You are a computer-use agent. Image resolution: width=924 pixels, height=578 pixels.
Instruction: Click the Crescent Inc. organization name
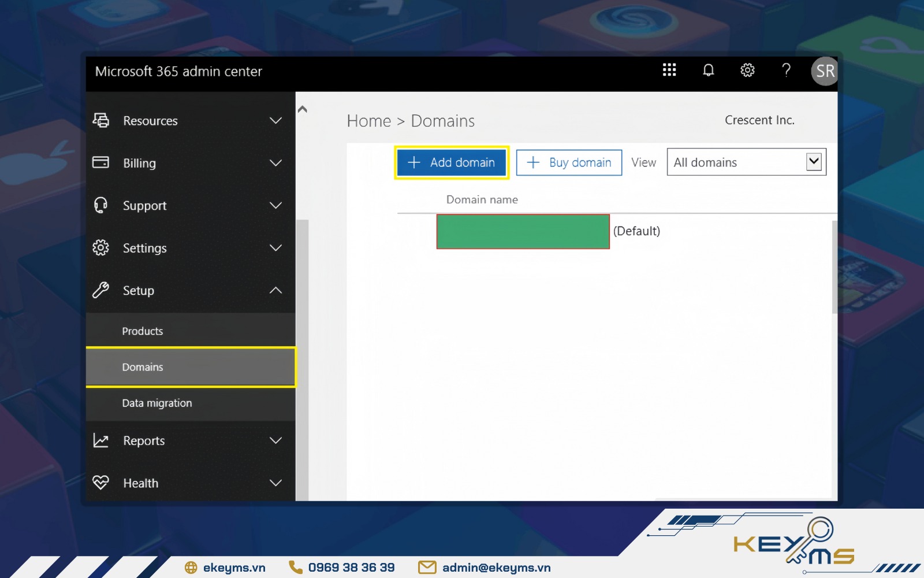tap(759, 120)
